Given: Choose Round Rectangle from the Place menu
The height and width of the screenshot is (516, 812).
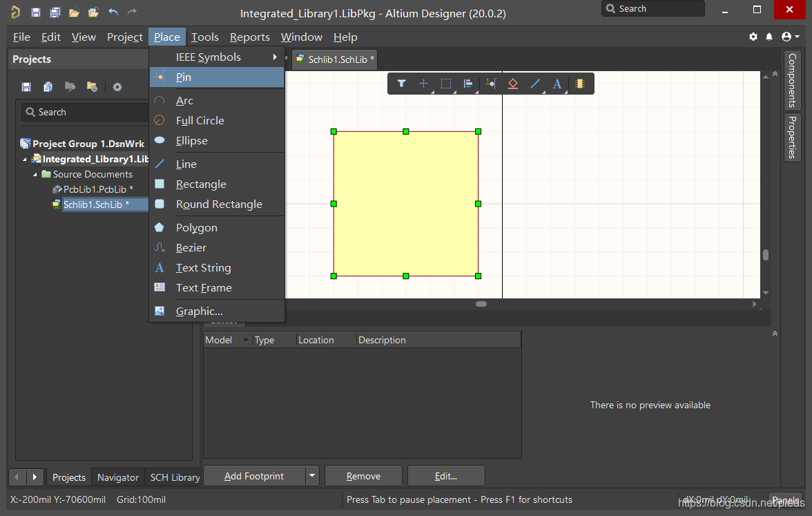Looking at the screenshot, I should pyautogui.click(x=218, y=204).
